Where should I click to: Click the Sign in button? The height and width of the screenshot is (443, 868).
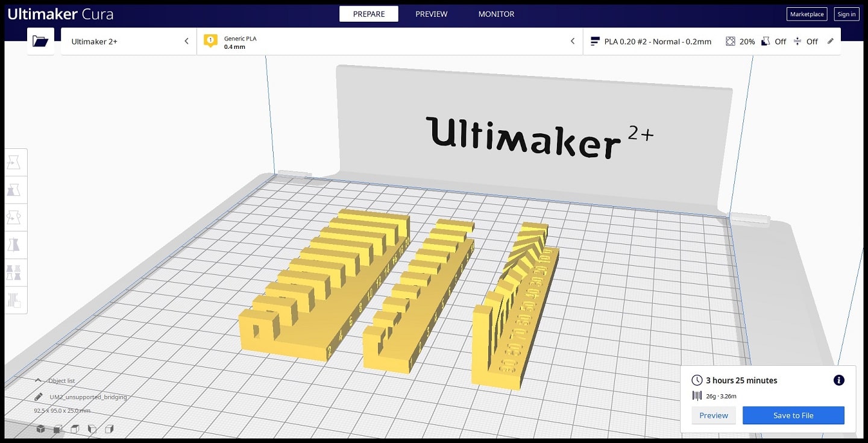click(x=846, y=14)
